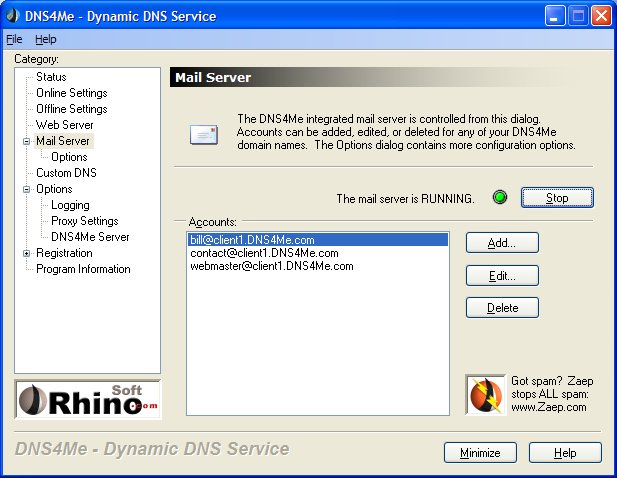This screenshot has width=617, height=478.
Task: Click the DNS4Me title bar icon
Action: click(13, 16)
